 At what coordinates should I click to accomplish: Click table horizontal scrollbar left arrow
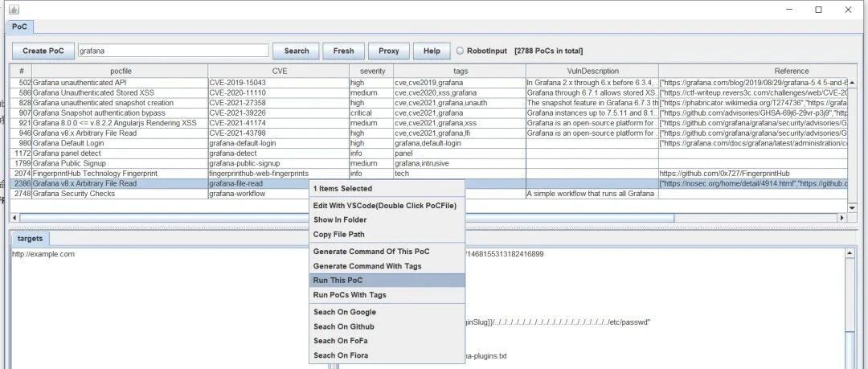tap(15, 218)
